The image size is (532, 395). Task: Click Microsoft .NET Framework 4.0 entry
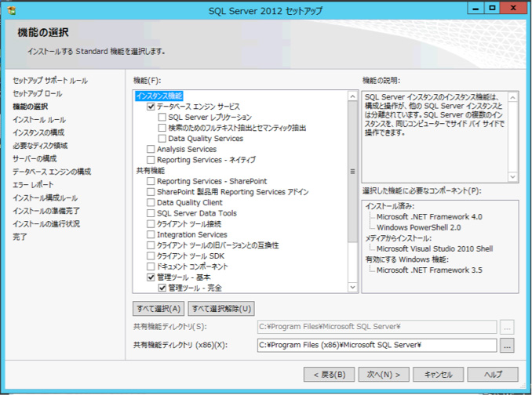tap(429, 217)
